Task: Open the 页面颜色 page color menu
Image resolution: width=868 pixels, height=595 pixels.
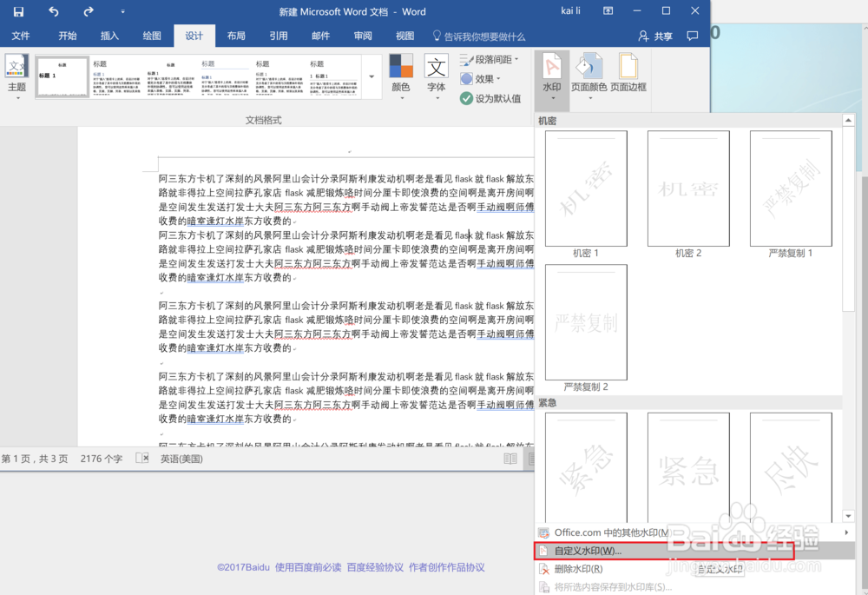Action: tap(589, 76)
